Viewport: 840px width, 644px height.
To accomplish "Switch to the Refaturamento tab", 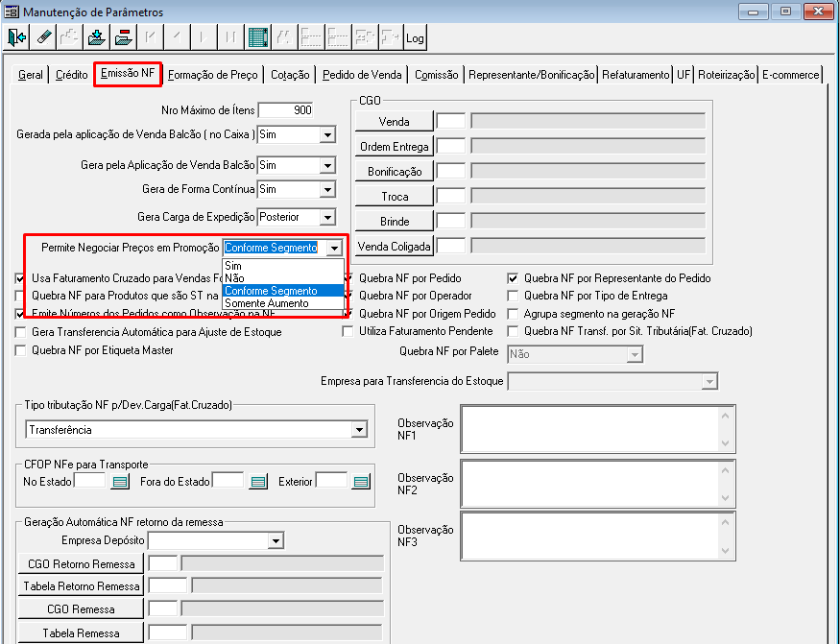I will [x=636, y=75].
